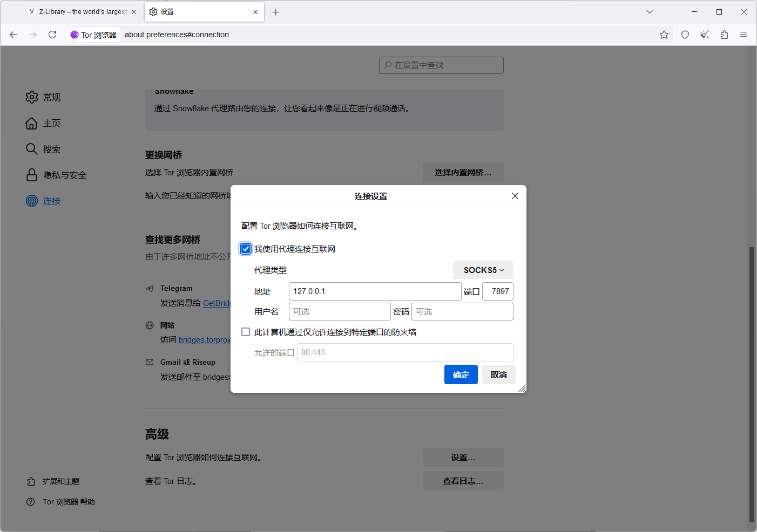757x532 pixels.
Task: Open the SOCKS5 proxy type dropdown
Action: (483, 270)
